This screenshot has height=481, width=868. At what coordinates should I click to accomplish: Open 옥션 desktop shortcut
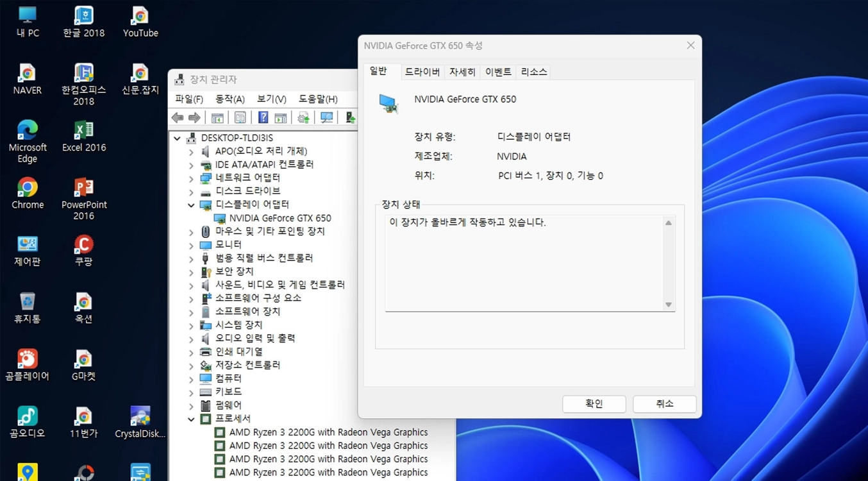tap(83, 308)
